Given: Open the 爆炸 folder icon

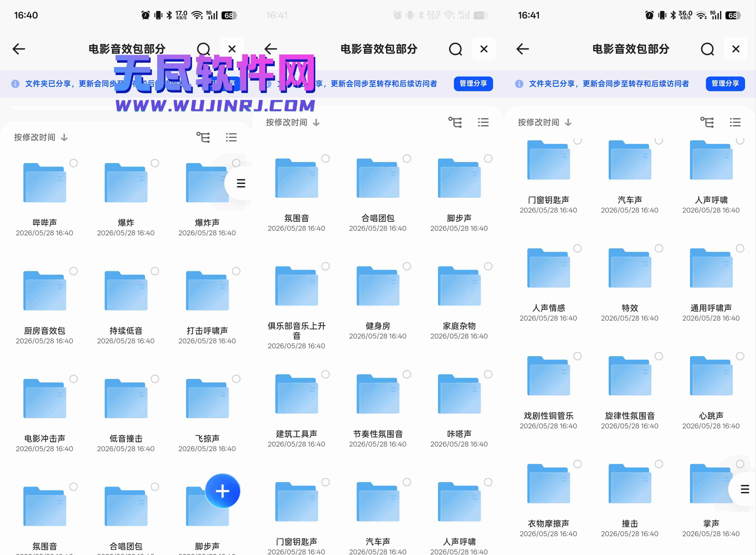Looking at the screenshot, I should pos(126,182).
